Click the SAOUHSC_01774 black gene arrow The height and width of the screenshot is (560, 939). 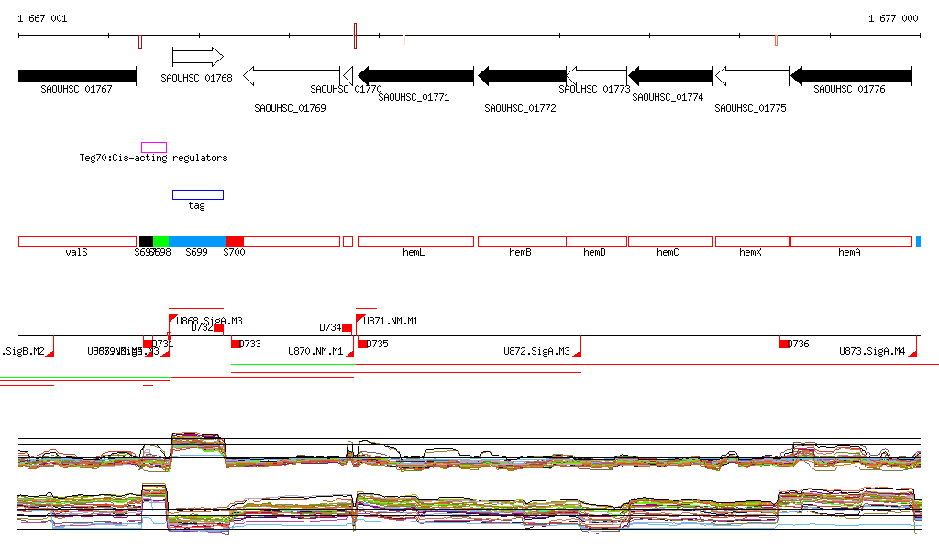(x=670, y=76)
